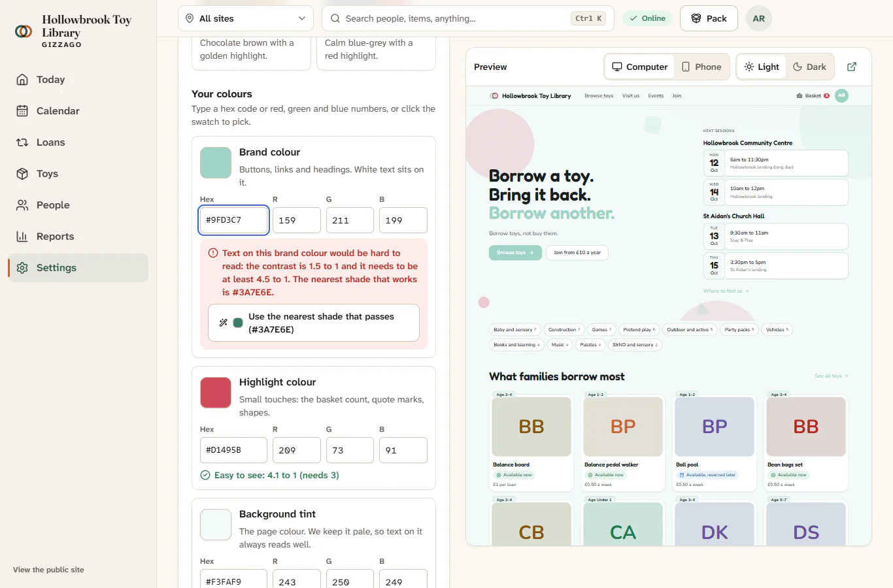Click the Brand colour R field 159
893x588 pixels.
pos(297,220)
